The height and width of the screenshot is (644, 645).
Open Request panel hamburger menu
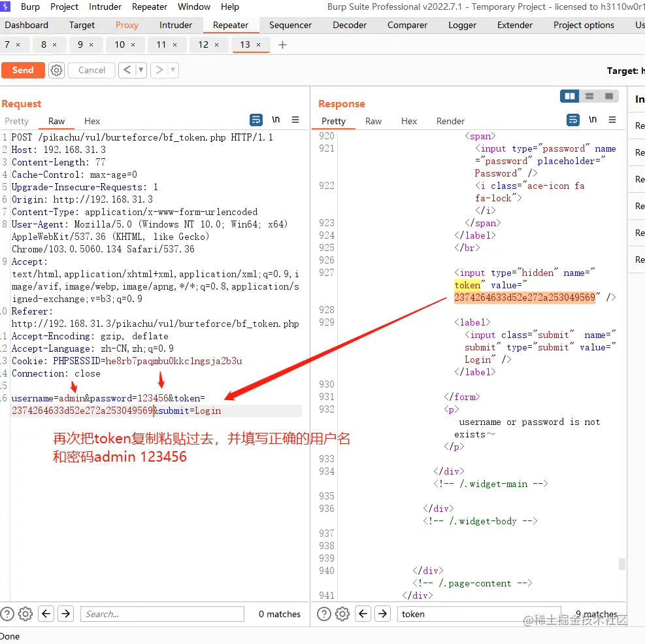coord(295,120)
